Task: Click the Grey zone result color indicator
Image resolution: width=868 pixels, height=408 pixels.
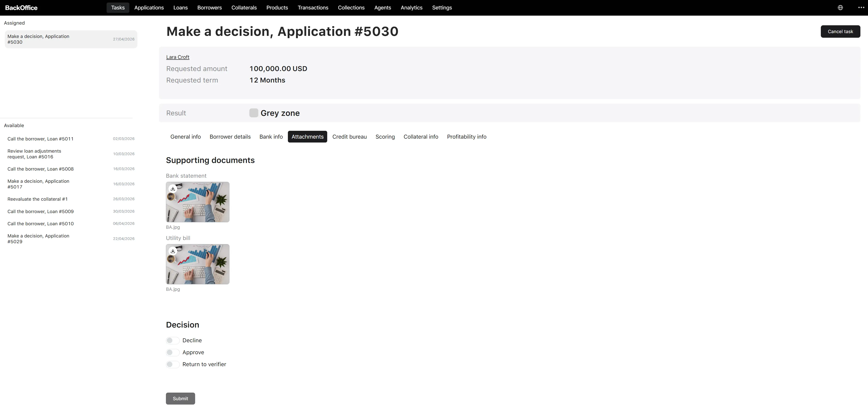Action: 254,113
